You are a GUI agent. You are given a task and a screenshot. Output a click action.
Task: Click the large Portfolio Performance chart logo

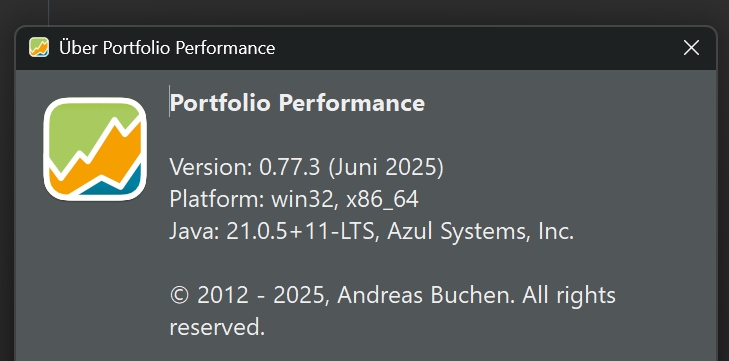tap(95, 149)
